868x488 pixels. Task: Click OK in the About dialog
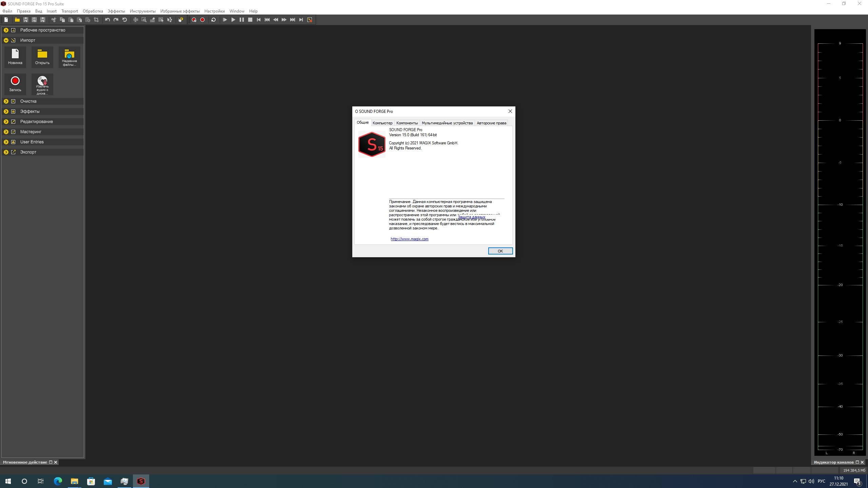[x=500, y=251]
